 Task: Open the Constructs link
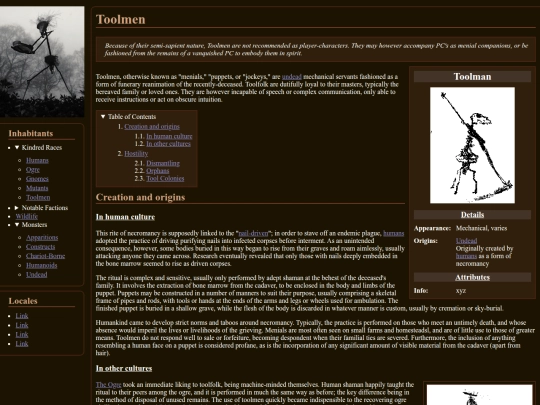coord(40,247)
